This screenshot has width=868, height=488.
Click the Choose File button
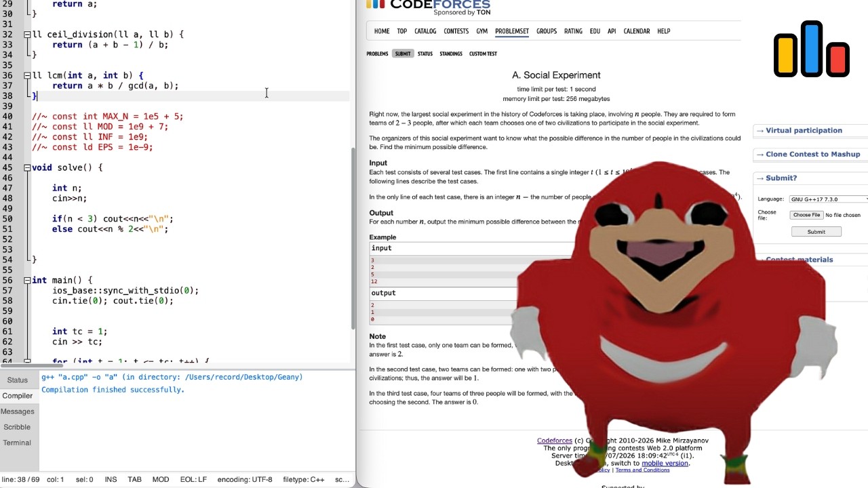click(x=806, y=215)
